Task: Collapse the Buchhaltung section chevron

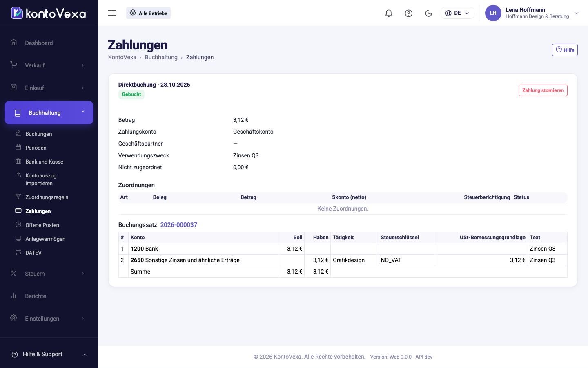Action: coord(83,111)
